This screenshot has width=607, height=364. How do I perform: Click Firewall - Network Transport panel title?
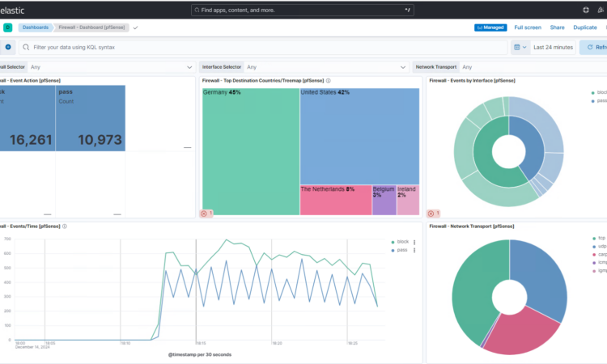tap(472, 226)
